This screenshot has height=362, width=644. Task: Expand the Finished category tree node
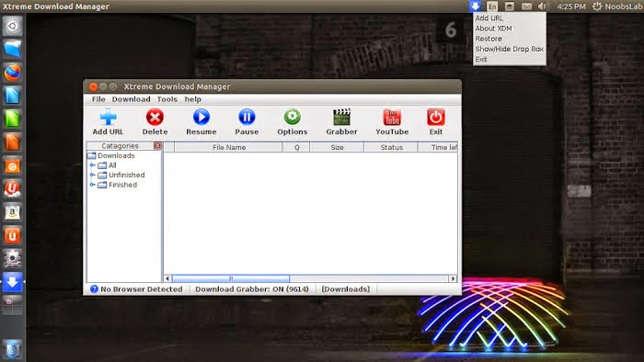point(92,185)
